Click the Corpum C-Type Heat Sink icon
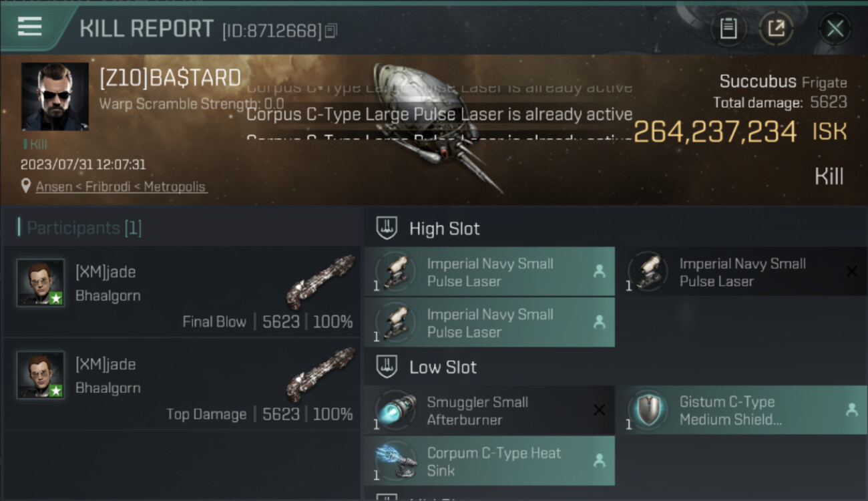This screenshot has width=868, height=501. (396, 462)
